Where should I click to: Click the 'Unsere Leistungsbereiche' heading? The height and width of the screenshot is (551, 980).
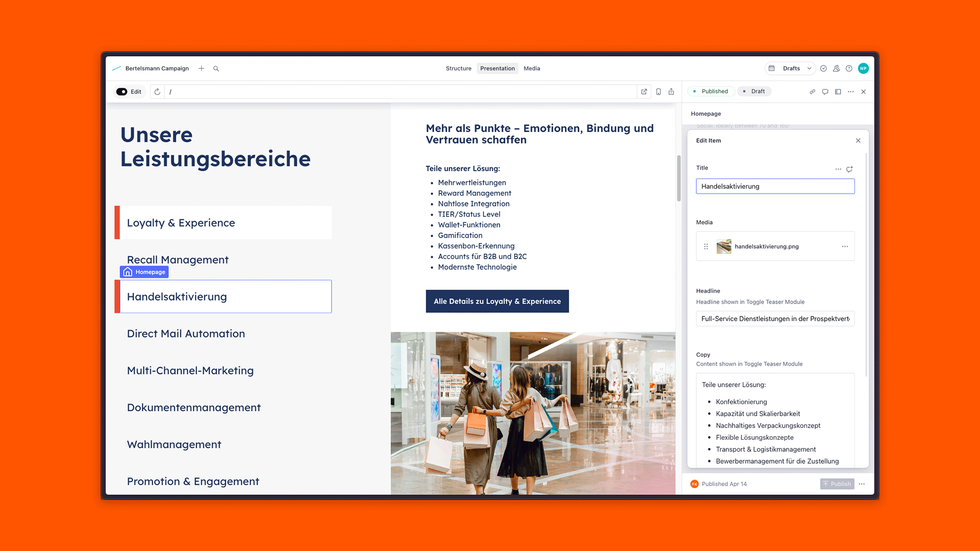[215, 147]
